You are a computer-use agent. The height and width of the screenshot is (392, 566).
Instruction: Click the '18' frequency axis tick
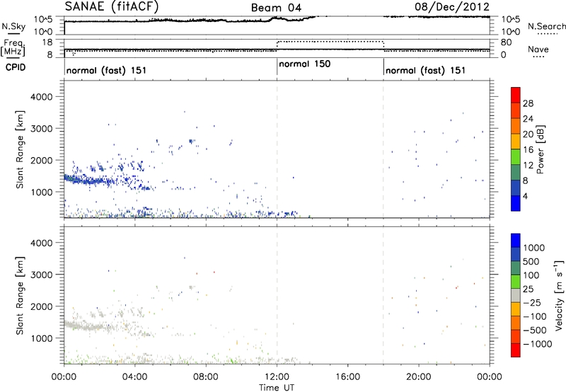coord(47,42)
